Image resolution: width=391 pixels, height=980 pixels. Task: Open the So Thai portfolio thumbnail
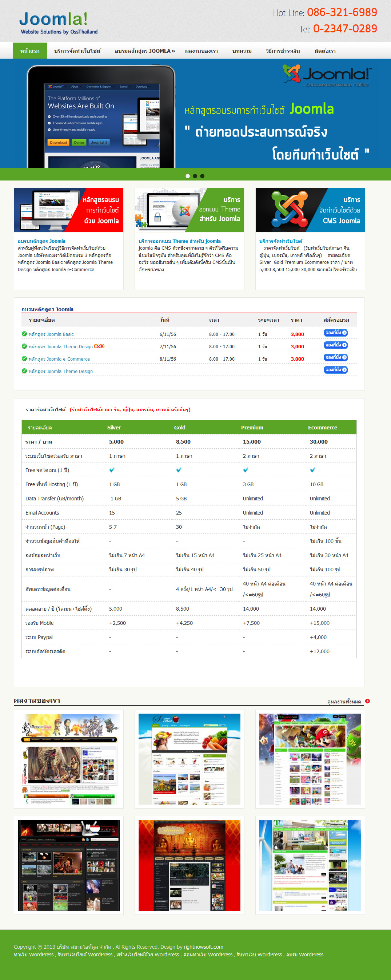coord(189,759)
